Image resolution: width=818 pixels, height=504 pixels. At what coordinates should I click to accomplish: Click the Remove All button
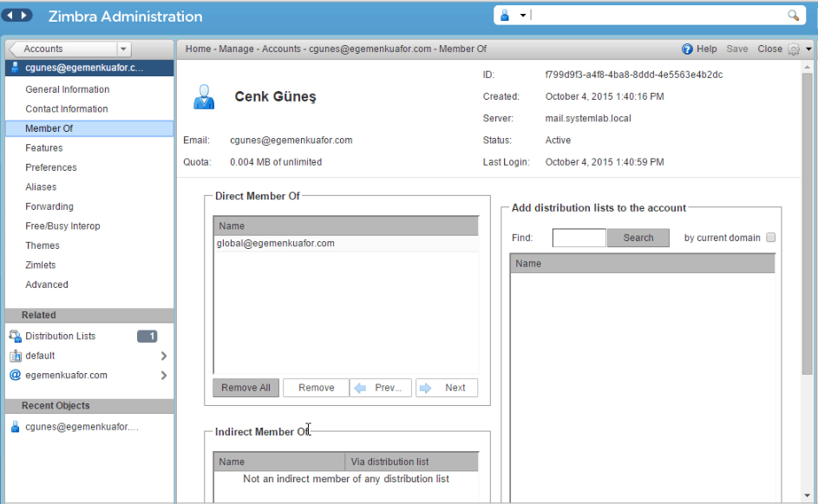coord(245,388)
